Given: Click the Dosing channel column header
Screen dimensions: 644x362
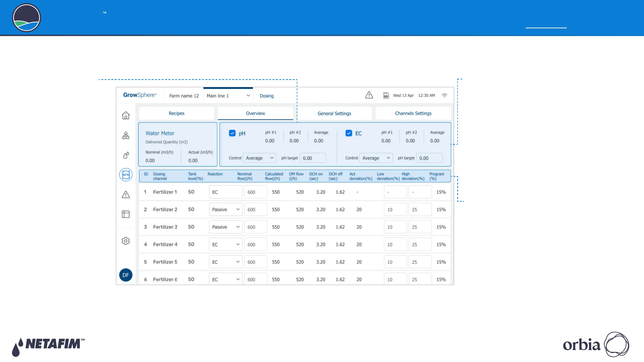Looking at the screenshot, I should pos(160,176).
